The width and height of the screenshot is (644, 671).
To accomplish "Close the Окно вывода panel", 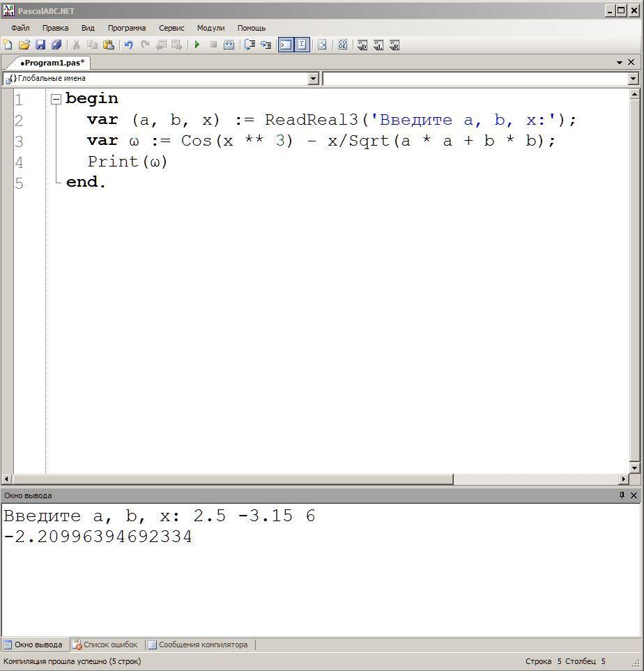I will click(x=634, y=495).
